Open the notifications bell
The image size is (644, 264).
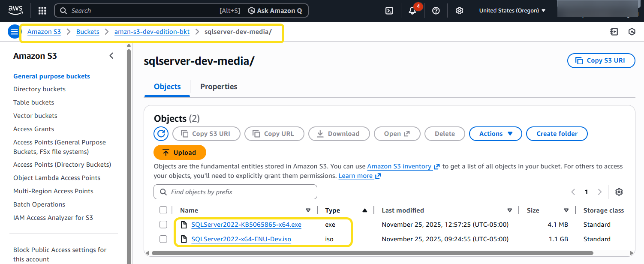(x=412, y=11)
